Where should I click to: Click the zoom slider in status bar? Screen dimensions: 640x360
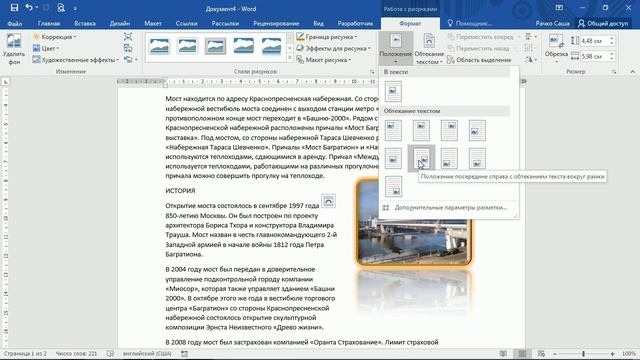[x=584, y=353]
